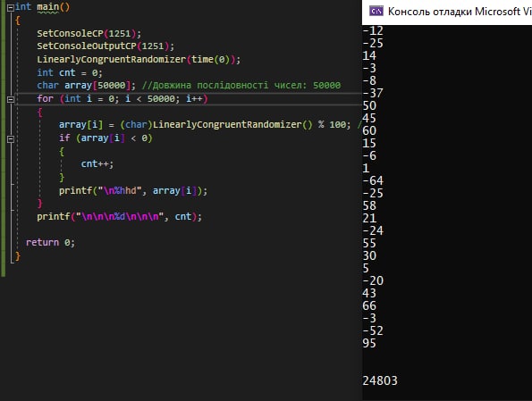Click the 'cnt++;' statement
The width and height of the screenshot is (532, 401).
(x=97, y=164)
